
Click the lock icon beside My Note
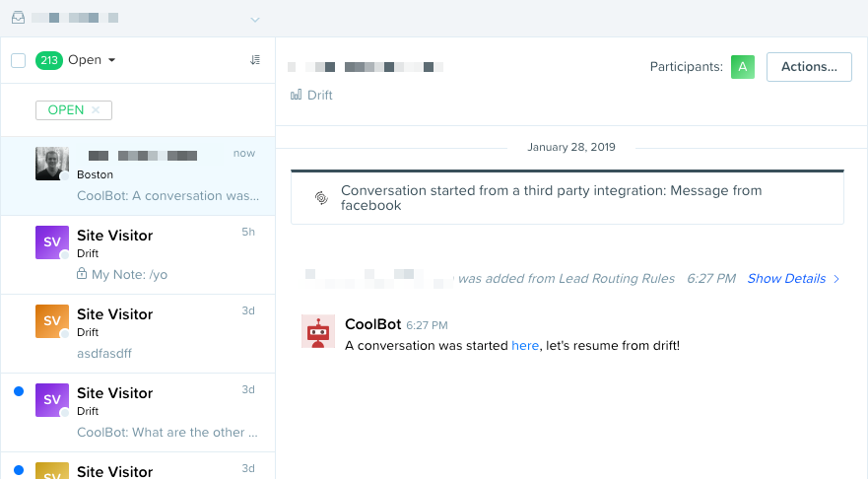[x=82, y=274]
